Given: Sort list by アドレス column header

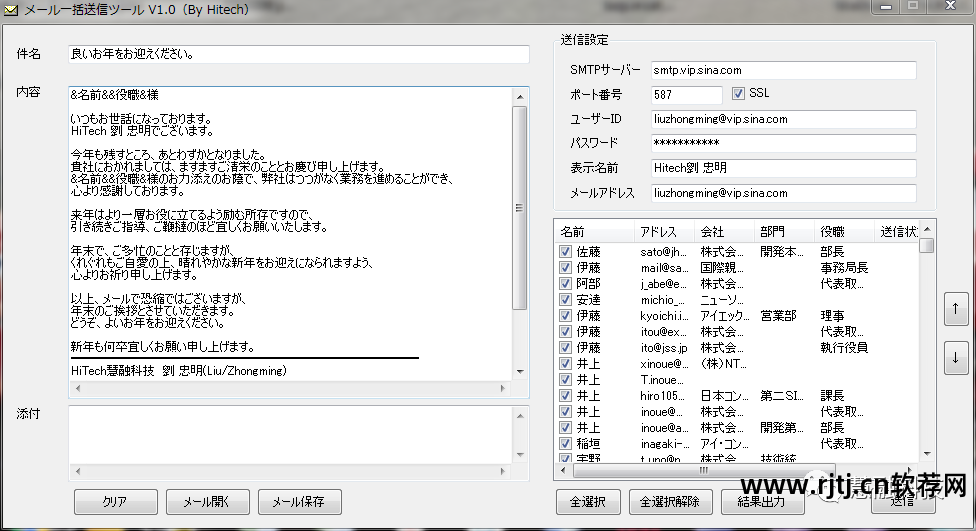Looking at the screenshot, I should 664,232.
